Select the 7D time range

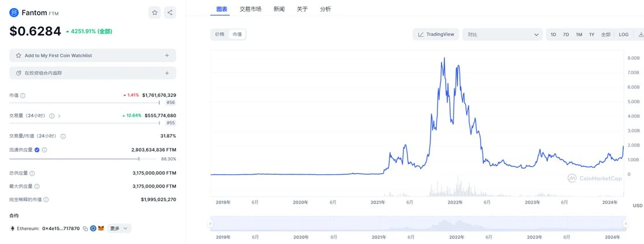566,35
